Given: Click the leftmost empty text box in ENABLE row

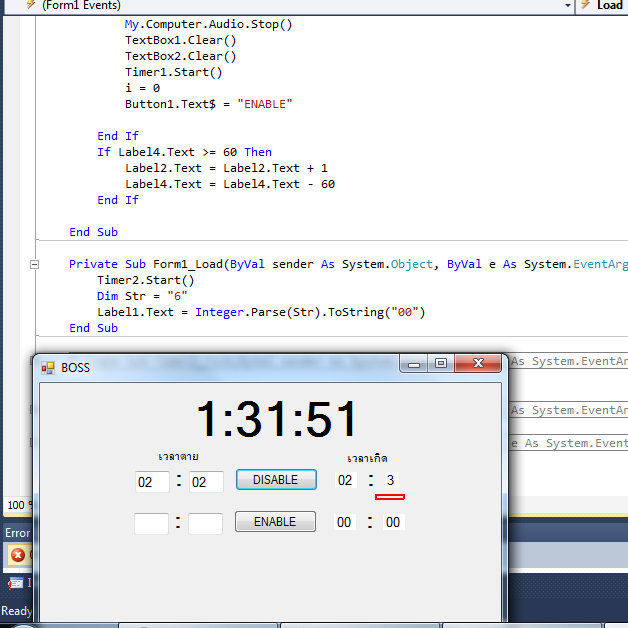Looking at the screenshot, I should [x=151, y=523].
